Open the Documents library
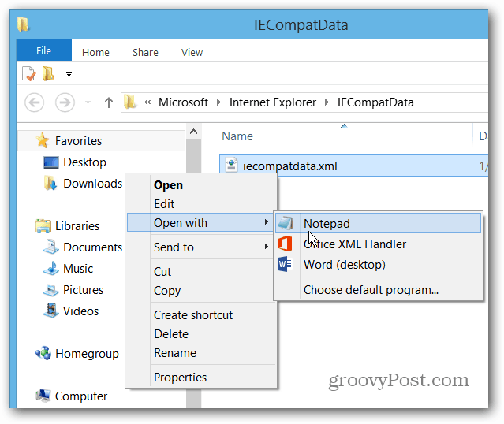504x424 pixels. point(92,247)
